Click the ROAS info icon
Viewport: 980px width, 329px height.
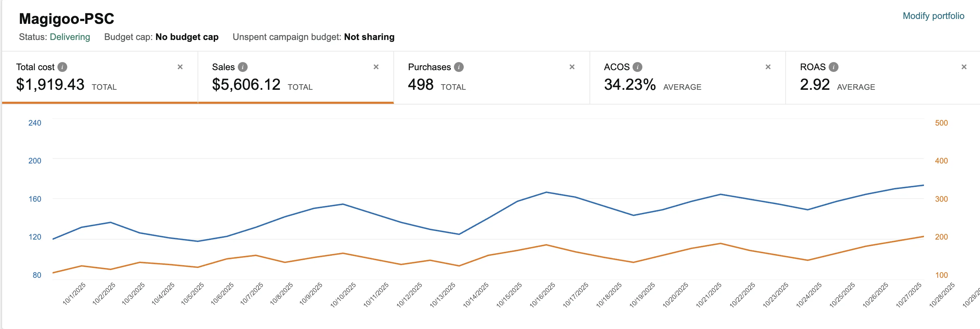click(833, 67)
